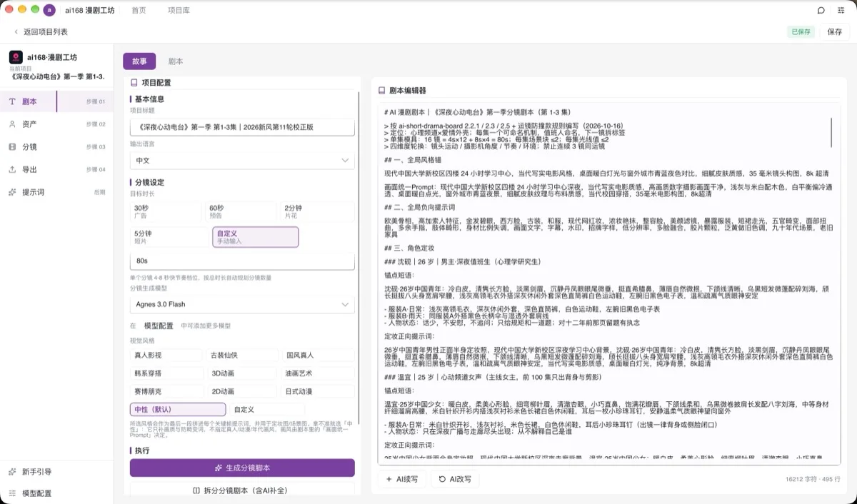The height and width of the screenshot is (504, 857).
Task: Go to 资产 step 02 in sidebar
Action: (x=56, y=124)
